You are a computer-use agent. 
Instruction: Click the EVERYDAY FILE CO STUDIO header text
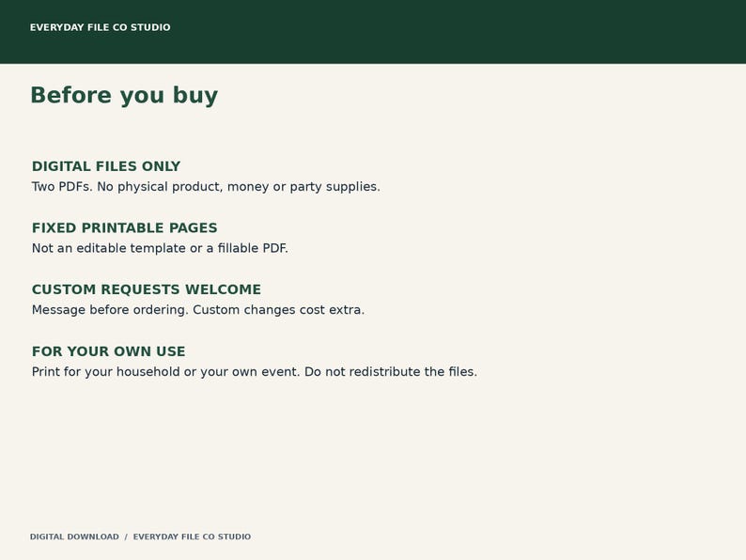(100, 27)
